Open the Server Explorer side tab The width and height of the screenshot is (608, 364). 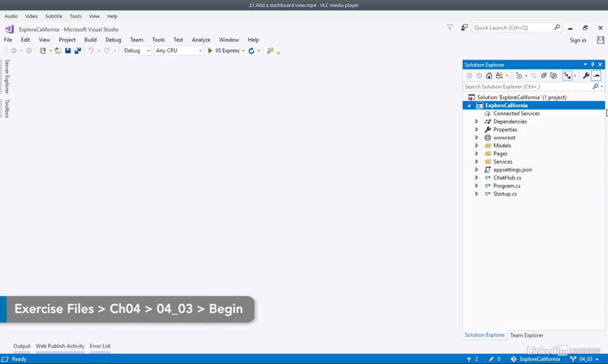[7, 77]
